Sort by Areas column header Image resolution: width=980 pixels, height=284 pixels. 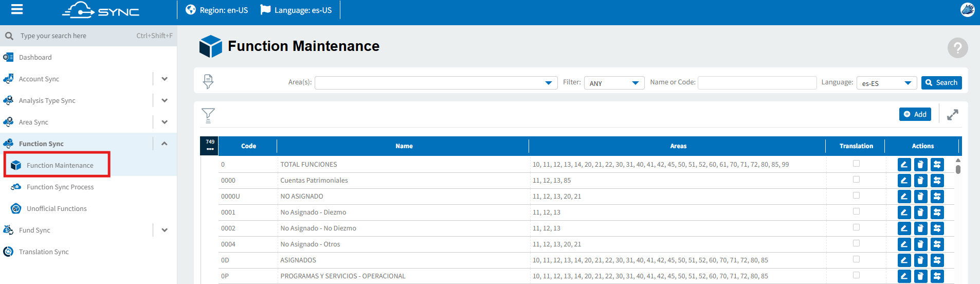[678, 146]
